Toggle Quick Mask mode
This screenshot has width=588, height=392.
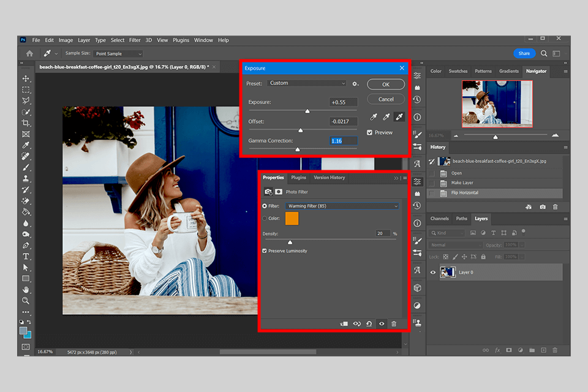[26, 347]
